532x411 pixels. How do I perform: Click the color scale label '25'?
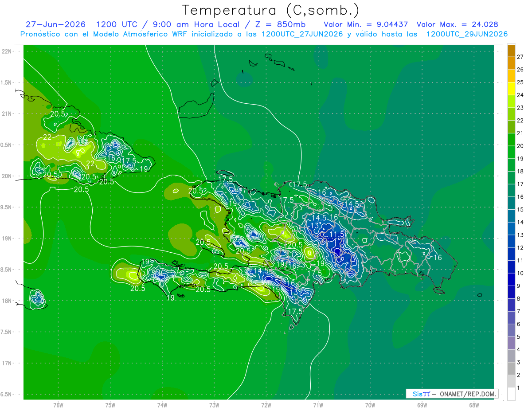click(x=520, y=82)
